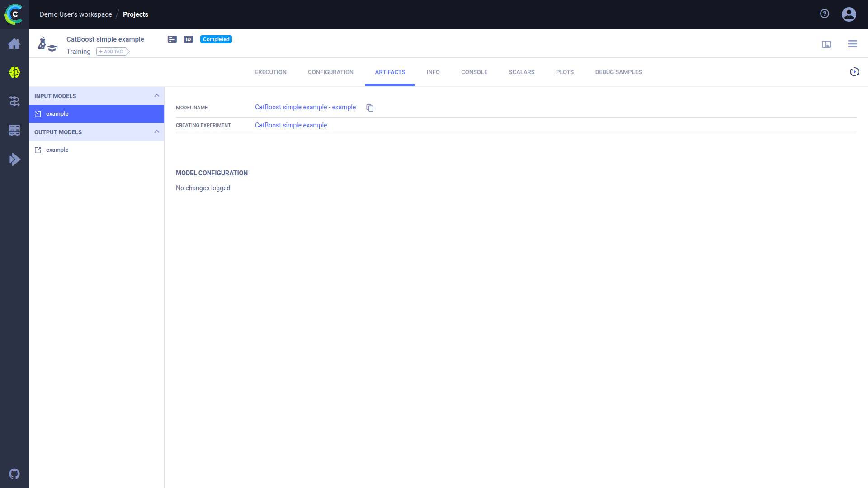
Task: Open the Datasets sidebar icon
Action: [x=14, y=130]
